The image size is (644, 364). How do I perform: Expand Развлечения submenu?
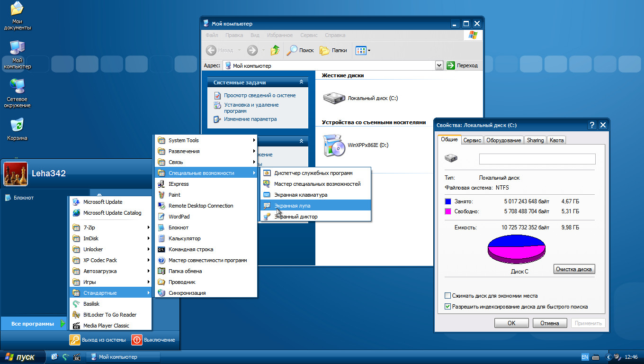[x=206, y=151]
